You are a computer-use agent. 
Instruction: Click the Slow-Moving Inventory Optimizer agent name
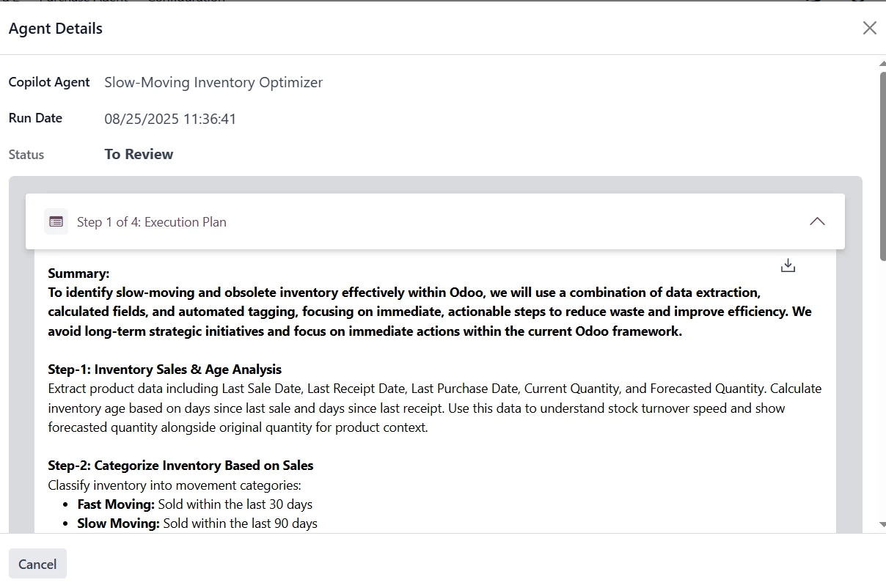tap(213, 82)
